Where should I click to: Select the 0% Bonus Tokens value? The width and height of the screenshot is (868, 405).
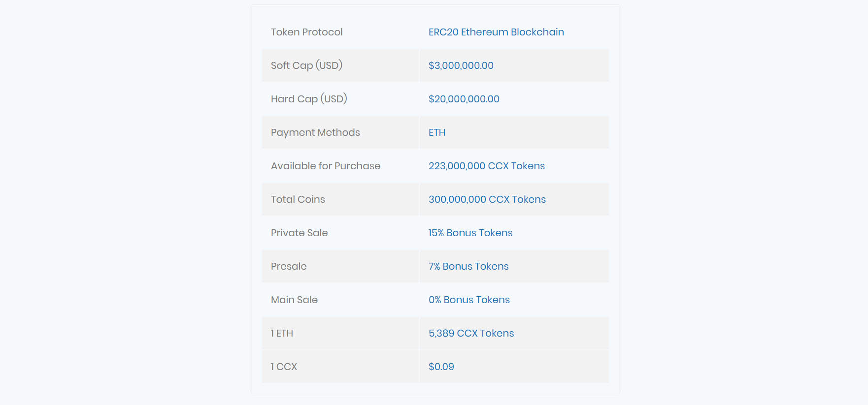pyautogui.click(x=469, y=300)
